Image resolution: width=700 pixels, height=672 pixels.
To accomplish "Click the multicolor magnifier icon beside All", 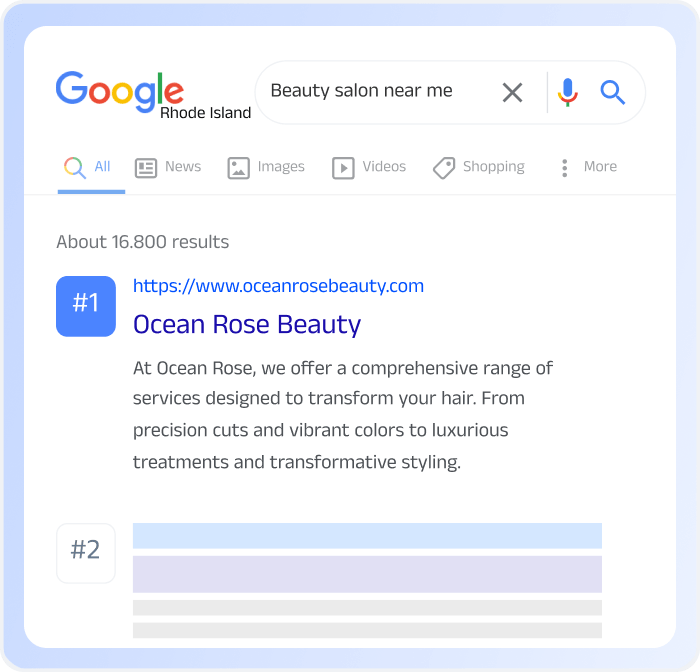I will pyautogui.click(x=75, y=168).
